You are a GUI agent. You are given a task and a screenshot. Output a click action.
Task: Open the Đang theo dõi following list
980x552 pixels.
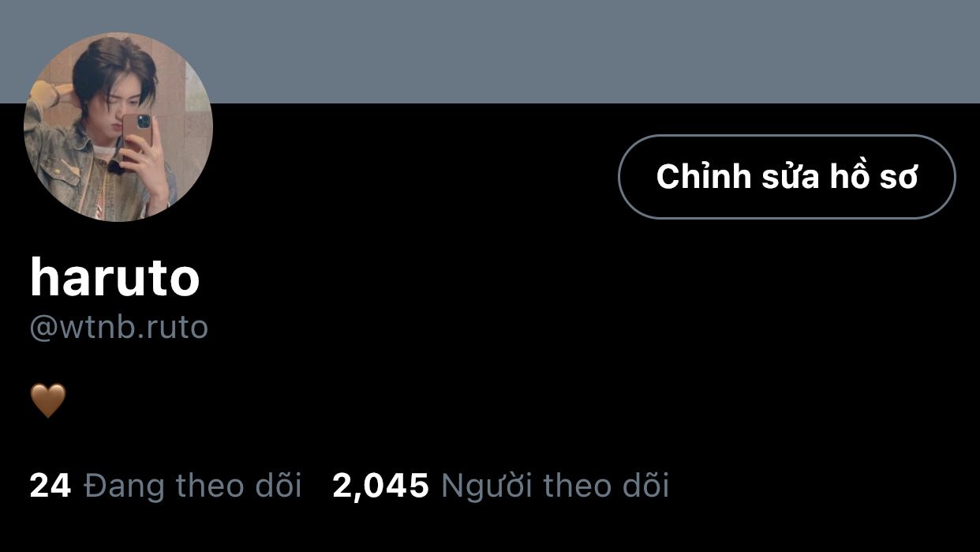(166, 485)
